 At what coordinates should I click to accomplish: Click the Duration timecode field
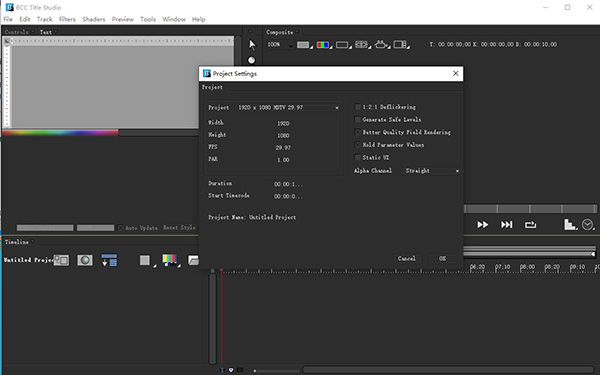[288, 184]
